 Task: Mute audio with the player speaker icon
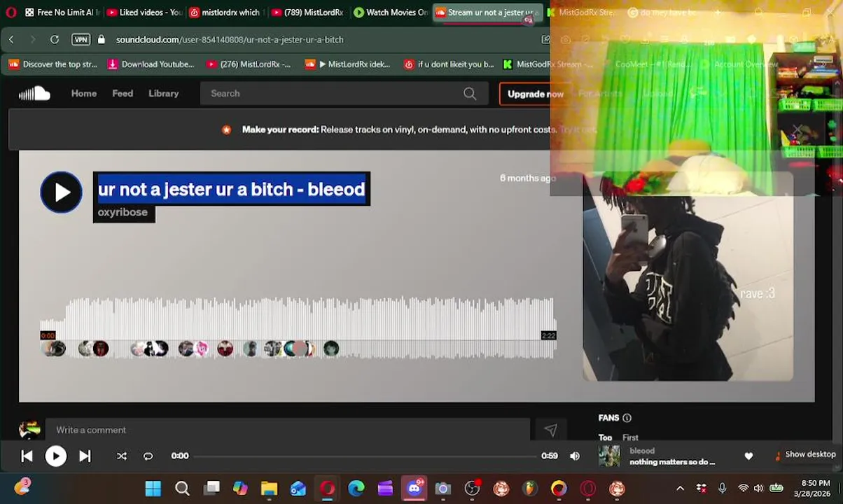pos(575,456)
